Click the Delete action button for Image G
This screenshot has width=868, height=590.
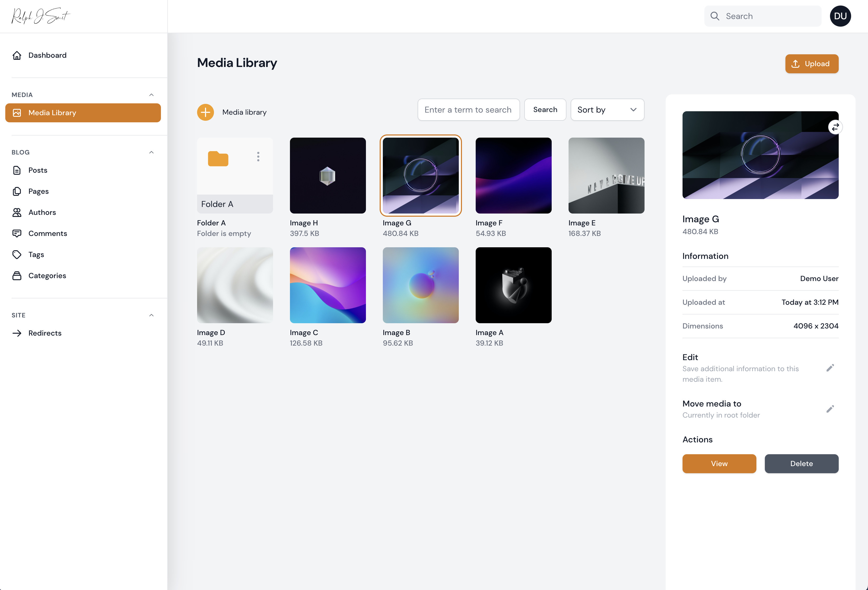tap(802, 463)
